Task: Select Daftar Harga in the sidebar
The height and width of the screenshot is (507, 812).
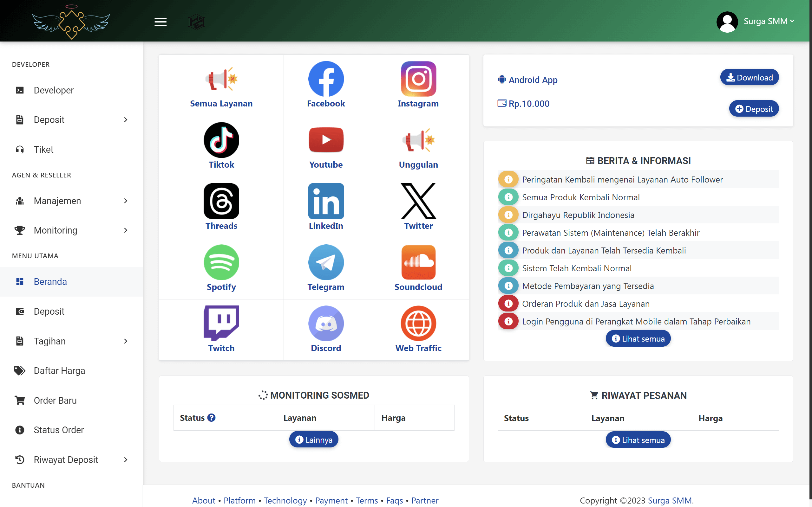Action: [59, 370]
